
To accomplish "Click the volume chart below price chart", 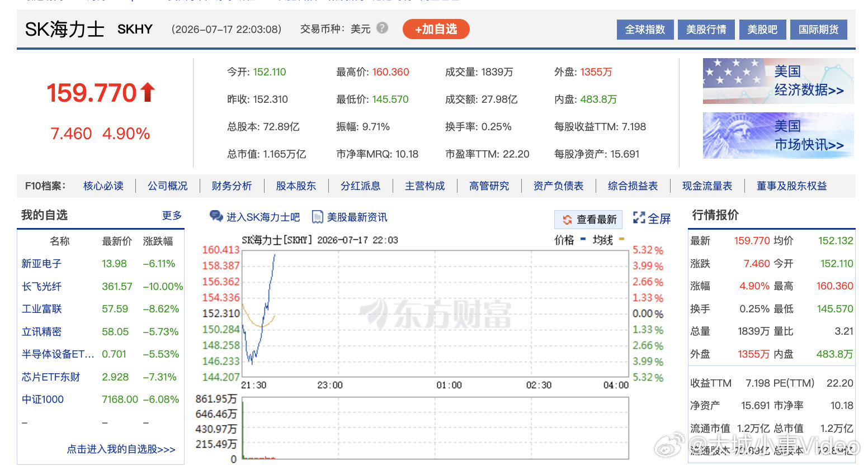I will point(435,429).
